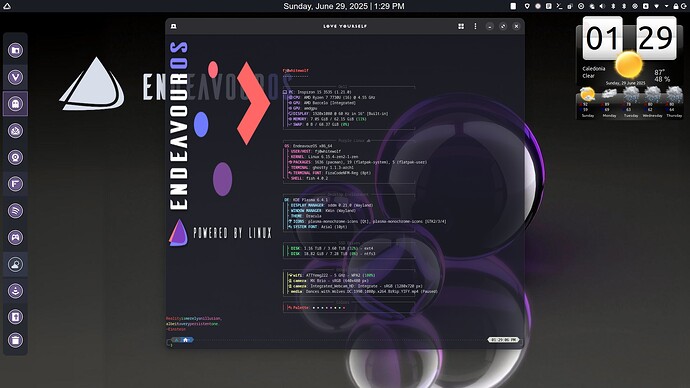Open the search magnifier icon in dock
Viewport: 690px width, 388px height.
coord(15,264)
